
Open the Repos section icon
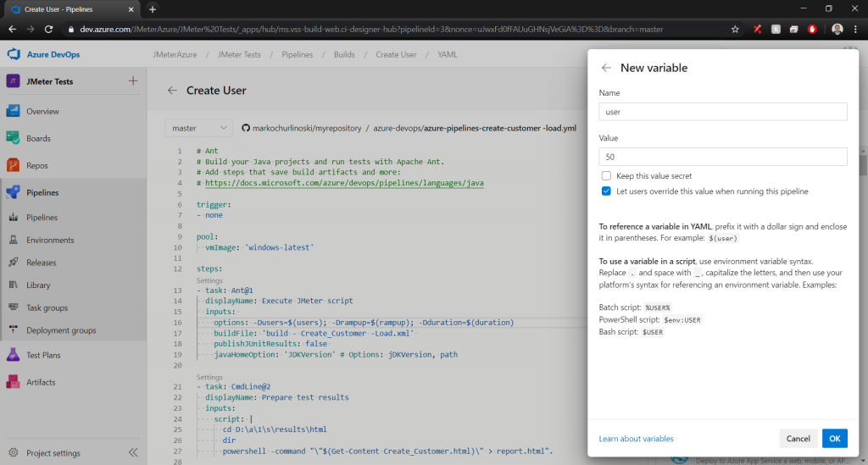pos(14,165)
